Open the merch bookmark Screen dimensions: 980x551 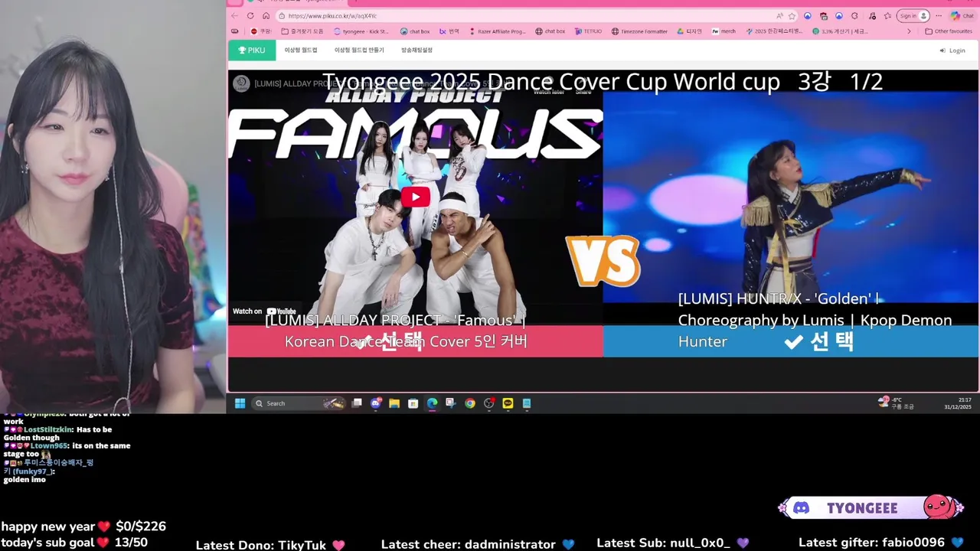724,31
